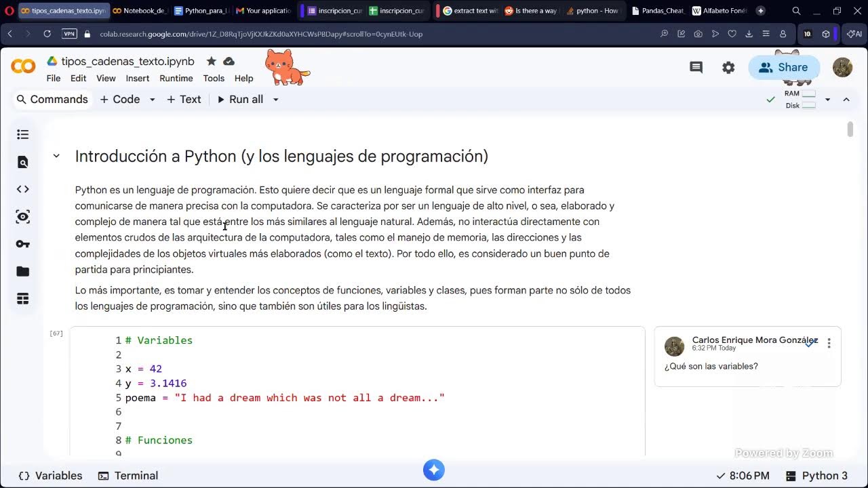Open the Help menu
Screen dimensions: 868x488
pos(243,78)
